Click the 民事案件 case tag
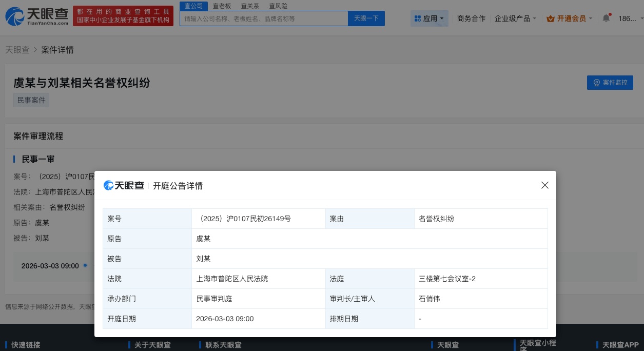Image resolution: width=644 pixels, height=351 pixels. [31, 100]
